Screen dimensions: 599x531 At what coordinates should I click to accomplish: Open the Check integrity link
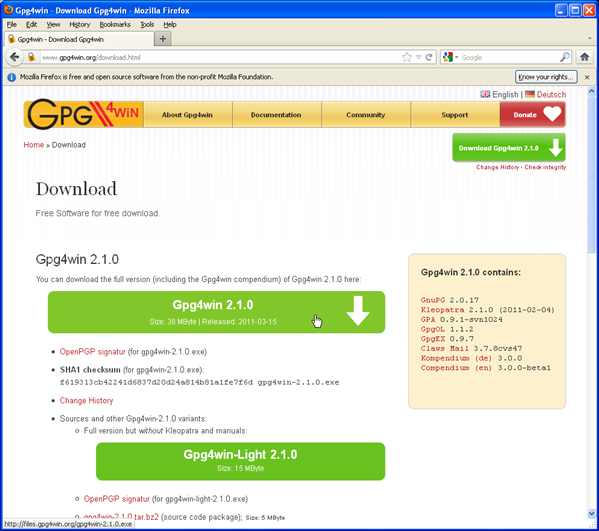(545, 167)
